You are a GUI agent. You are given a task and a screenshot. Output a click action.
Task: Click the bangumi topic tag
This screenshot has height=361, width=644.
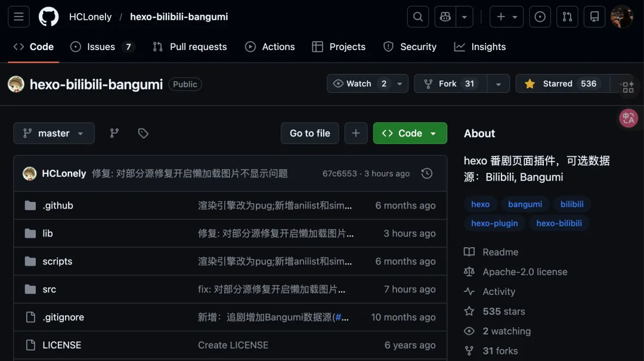pyautogui.click(x=525, y=204)
